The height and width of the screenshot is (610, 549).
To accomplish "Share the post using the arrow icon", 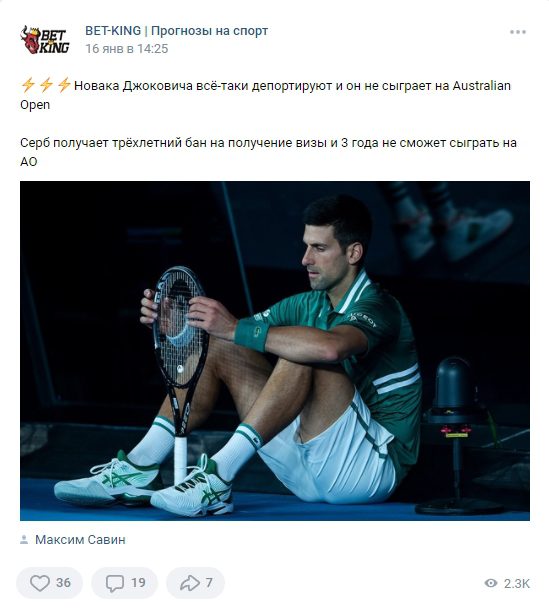I will 189,583.
